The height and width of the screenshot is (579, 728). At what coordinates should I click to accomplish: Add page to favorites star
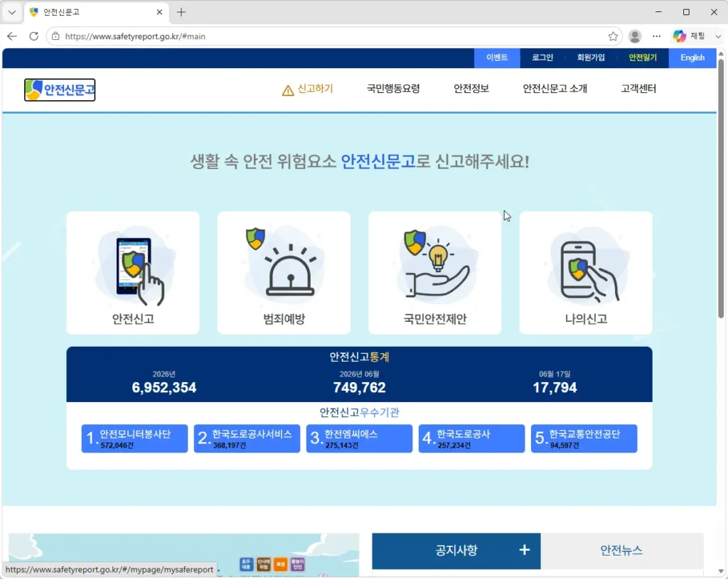click(x=613, y=36)
